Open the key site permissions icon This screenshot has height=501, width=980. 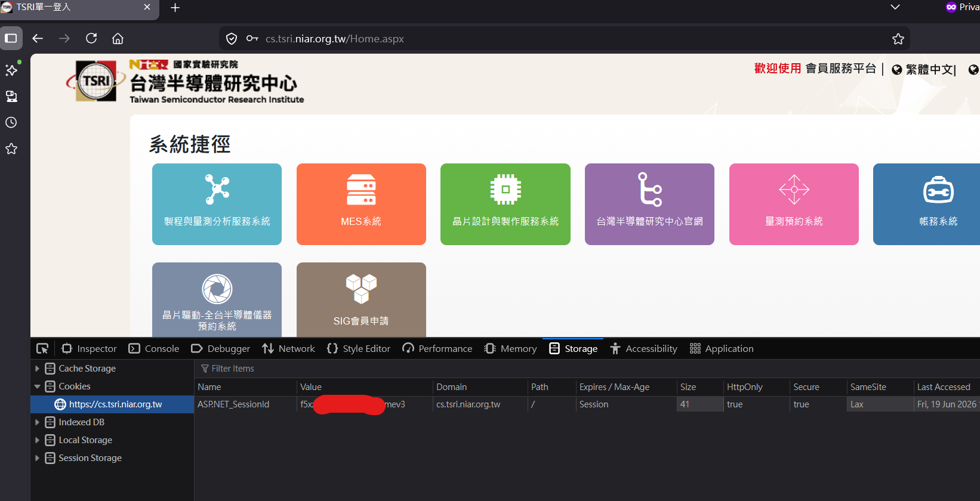252,39
